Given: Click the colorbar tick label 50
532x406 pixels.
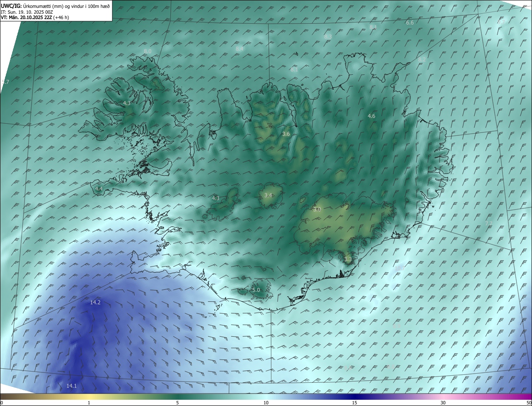Looking at the screenshot, I should pos(529,403).
